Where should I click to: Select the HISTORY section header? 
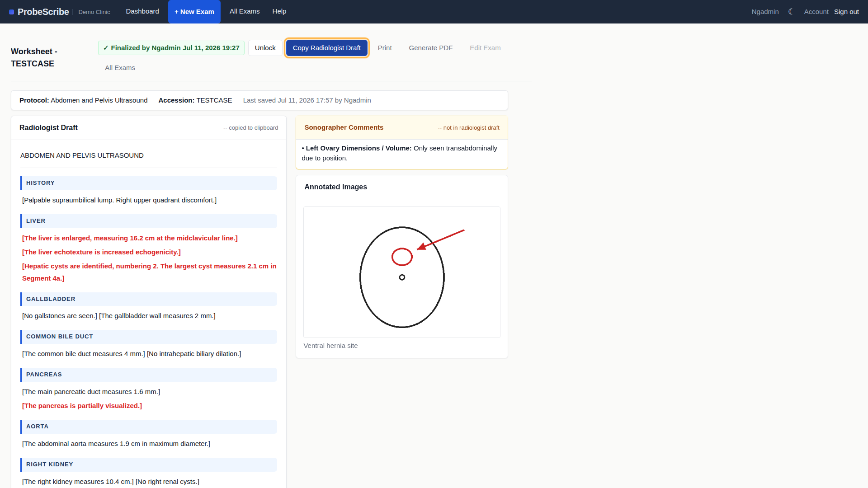(149, 183)
